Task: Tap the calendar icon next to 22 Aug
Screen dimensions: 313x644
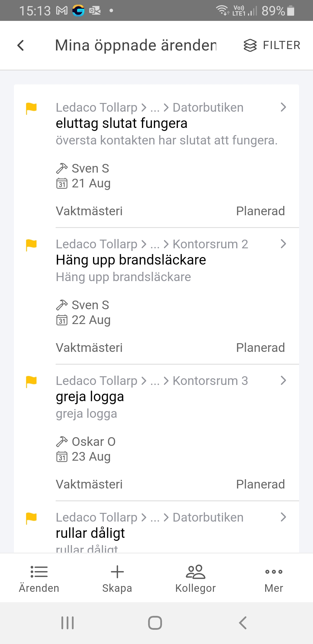Action: (x=62, y=320)
